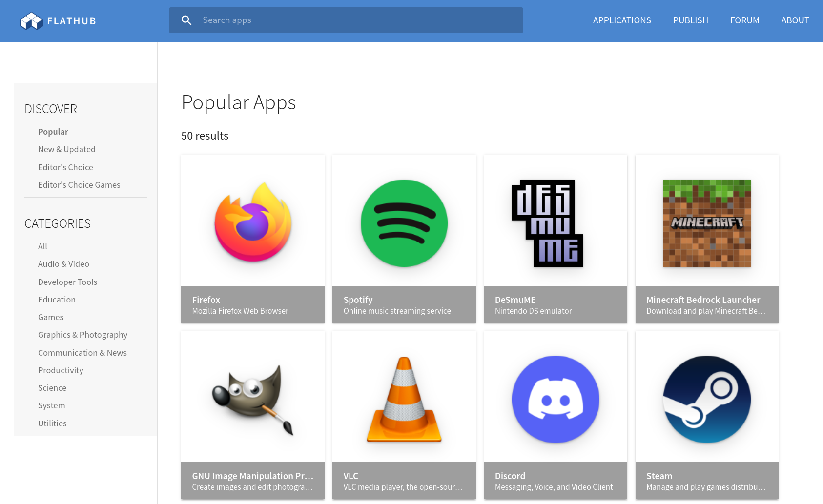Click the Discord title text
This screenshot has height=504, width=823.
coord(510,476)
